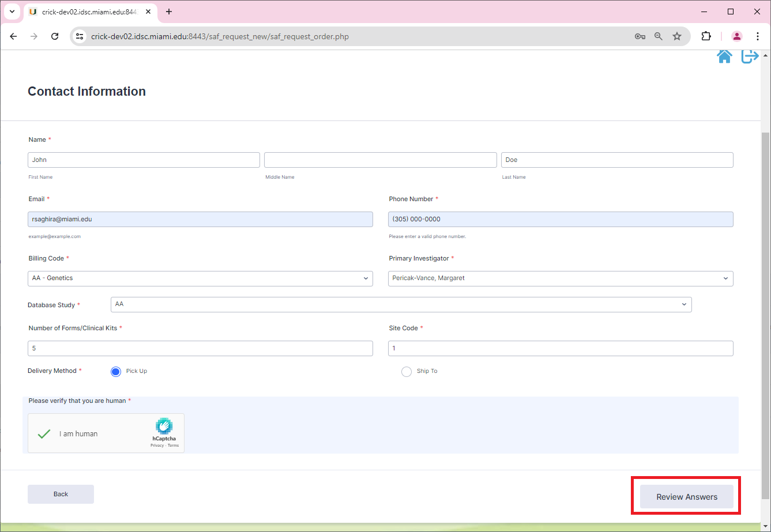771x532 pixels.
Task: Open the browser Extensions puzzle icon
Action: 706,36
